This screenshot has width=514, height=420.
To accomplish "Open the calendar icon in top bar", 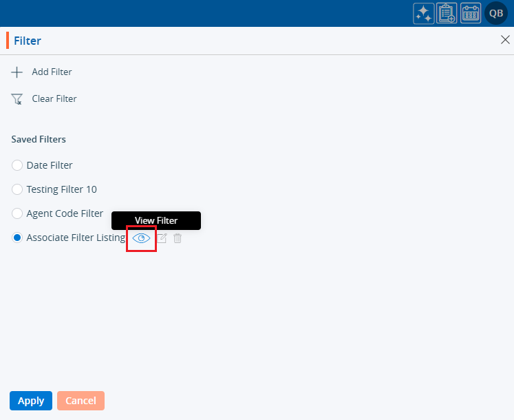I will (471, 14).
